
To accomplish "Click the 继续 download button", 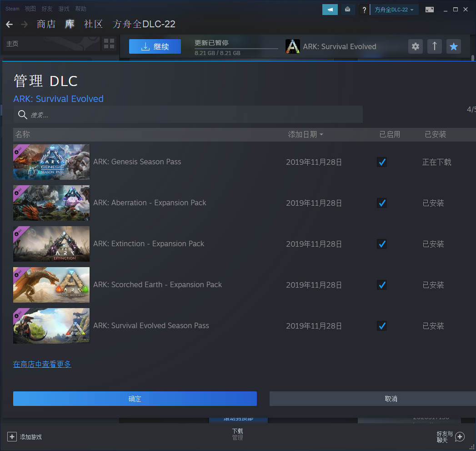I will point(155,46).
